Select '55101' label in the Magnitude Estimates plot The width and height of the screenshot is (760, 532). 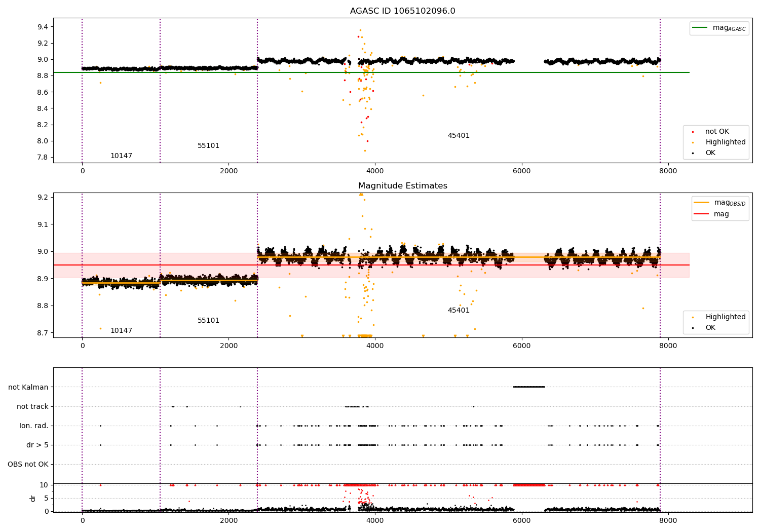[208, 321]
